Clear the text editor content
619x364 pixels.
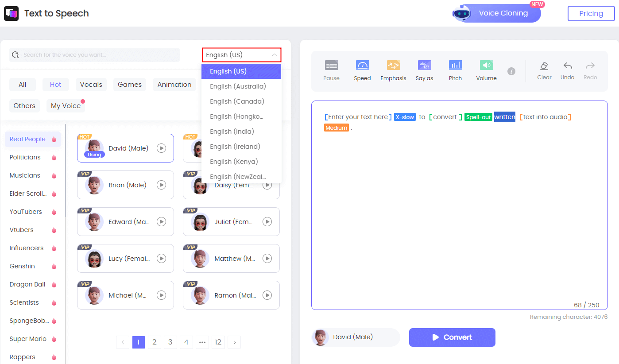[544, 70]
